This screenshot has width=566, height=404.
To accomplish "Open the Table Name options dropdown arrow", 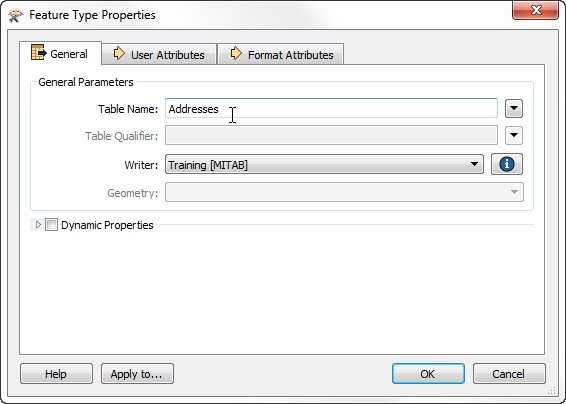I will [x=514, y=108].
